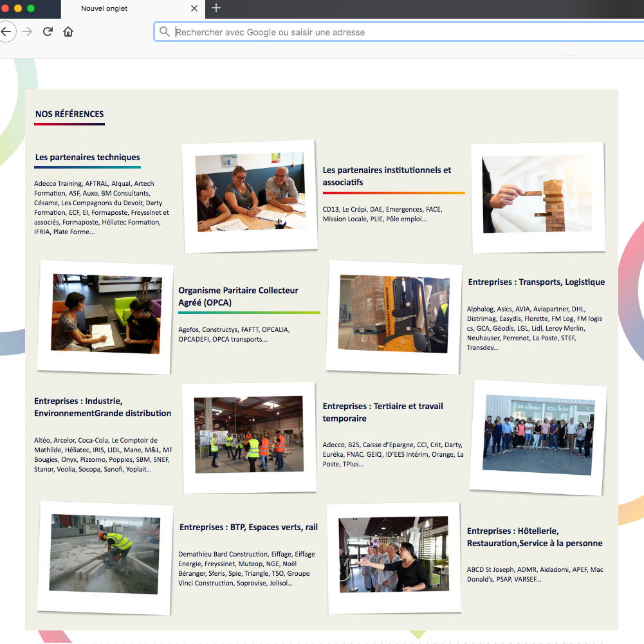Image resolution: width=644 pixels, height=644 pixels.
Task: Click the Agefos, Constructys OPCA list text
Action: coord(234,335)
